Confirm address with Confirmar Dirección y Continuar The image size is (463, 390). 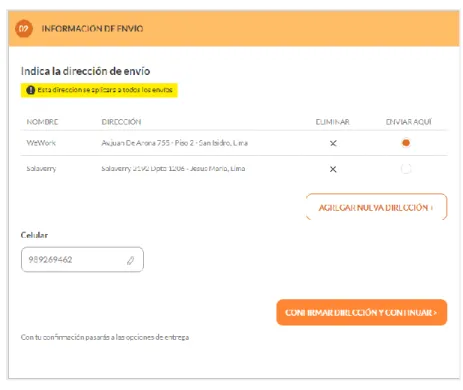(x=361, y=312)
